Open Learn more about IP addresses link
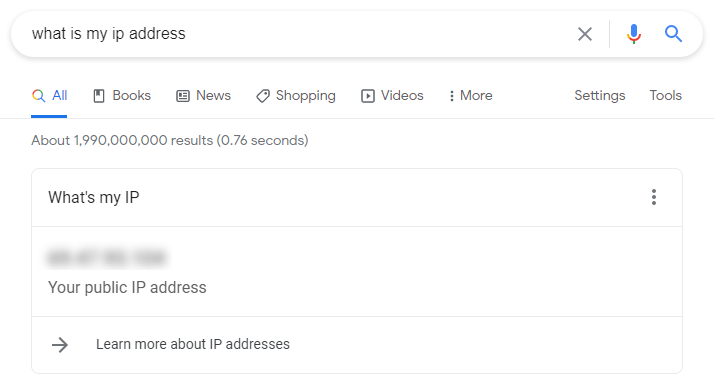The width and height of the screenshot is (714, 387). (193, 344)
